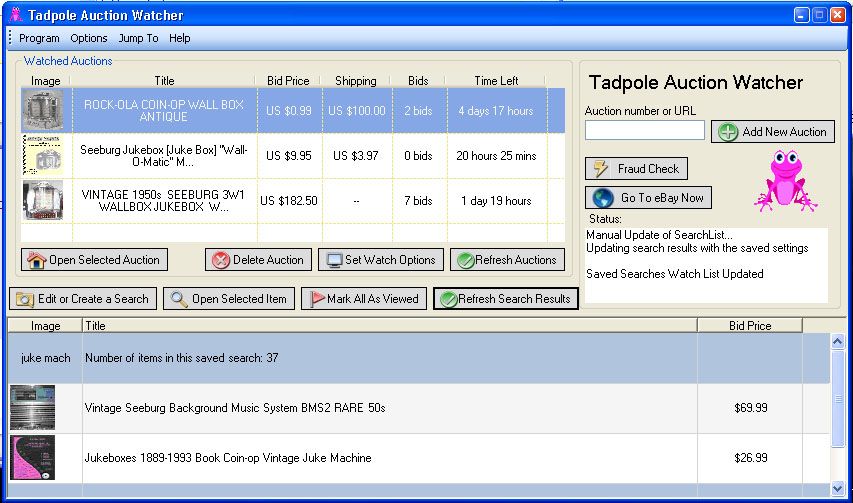
Task: Click the Bids column header
Action: [x=418, y=80]
